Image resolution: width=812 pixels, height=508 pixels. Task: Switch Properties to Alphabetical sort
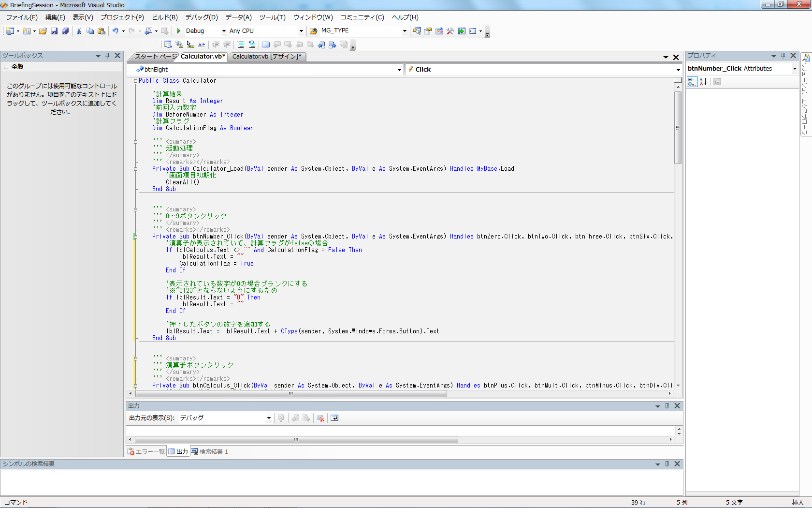point(703,82)
